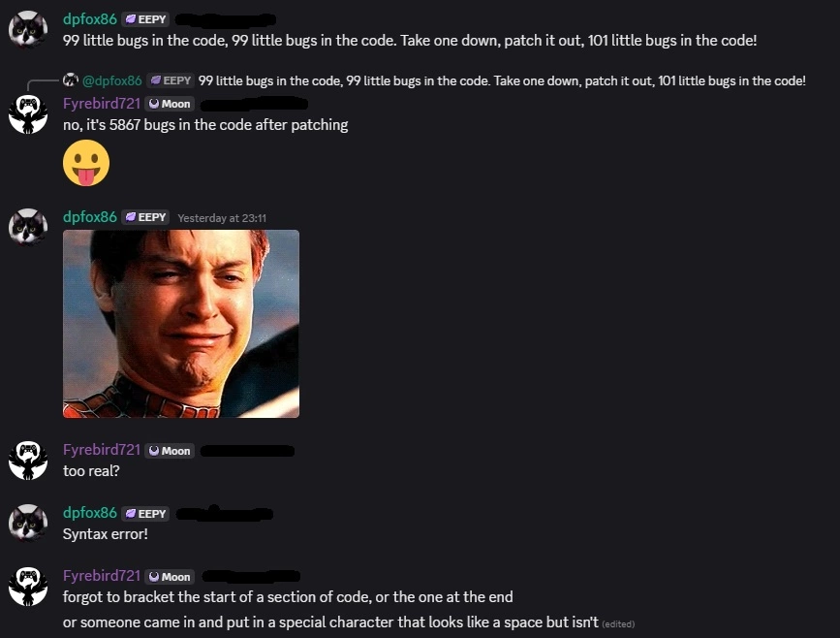The image size is (840, 638).
Task: Click the dpfox86 username on first message
Action: point(90,18)
